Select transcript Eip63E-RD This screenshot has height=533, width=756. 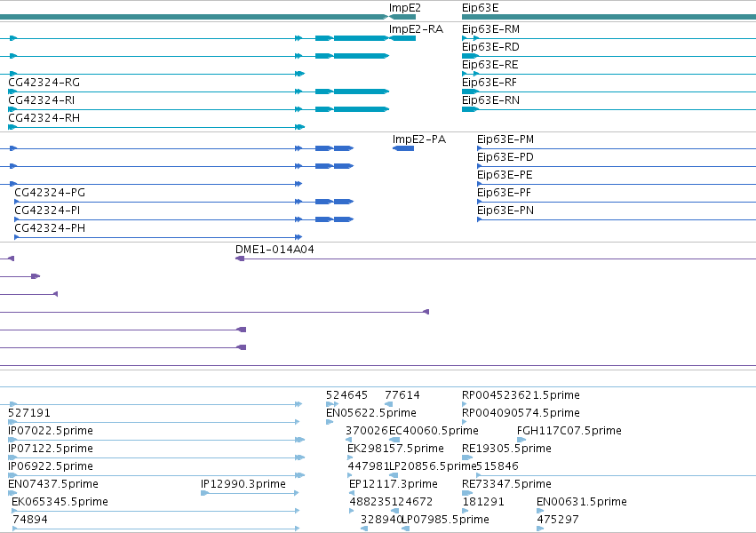coord(490,47)
